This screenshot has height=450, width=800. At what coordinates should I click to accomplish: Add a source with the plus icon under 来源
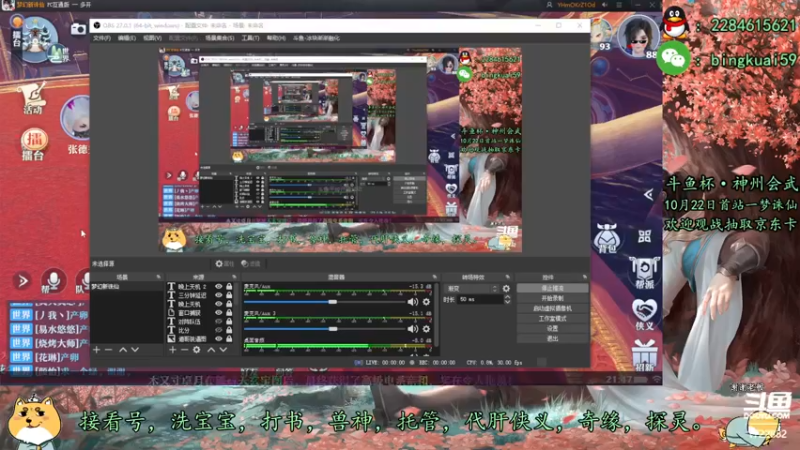pyautogui.click(x=172, y=350)
